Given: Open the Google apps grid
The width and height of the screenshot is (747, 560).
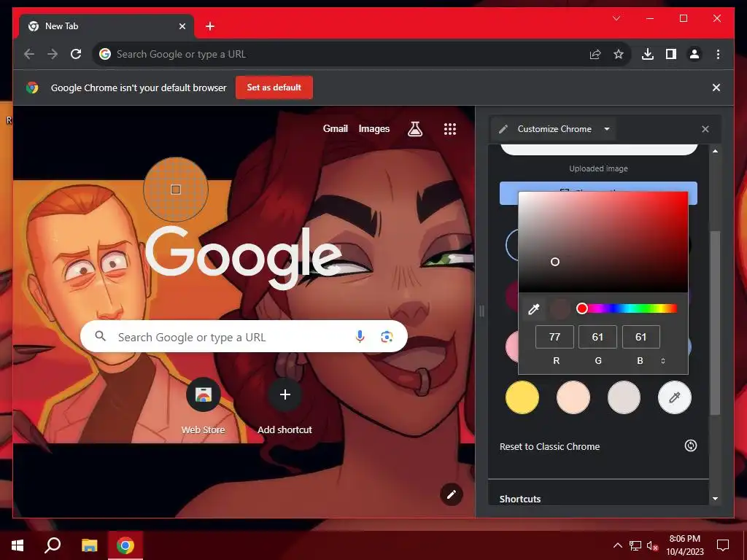Looking at the screenshot, I should point(449,129).
